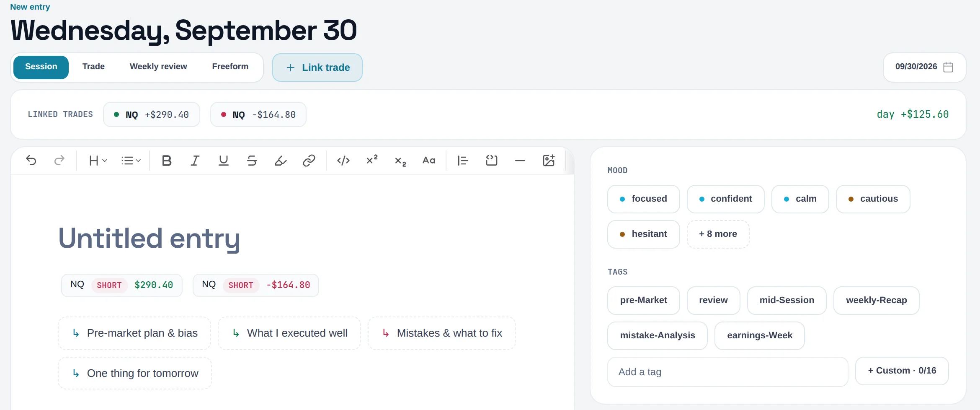
Task: Insert an image
Action: (549, 161)
